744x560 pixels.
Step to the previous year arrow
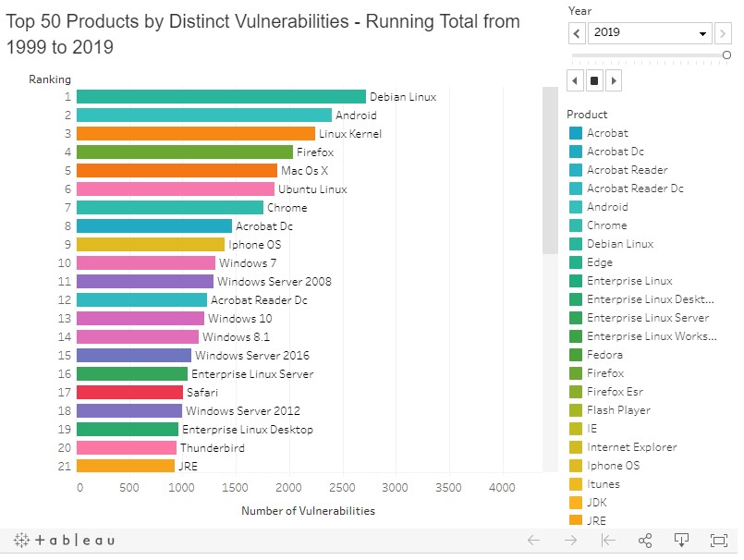577,33
